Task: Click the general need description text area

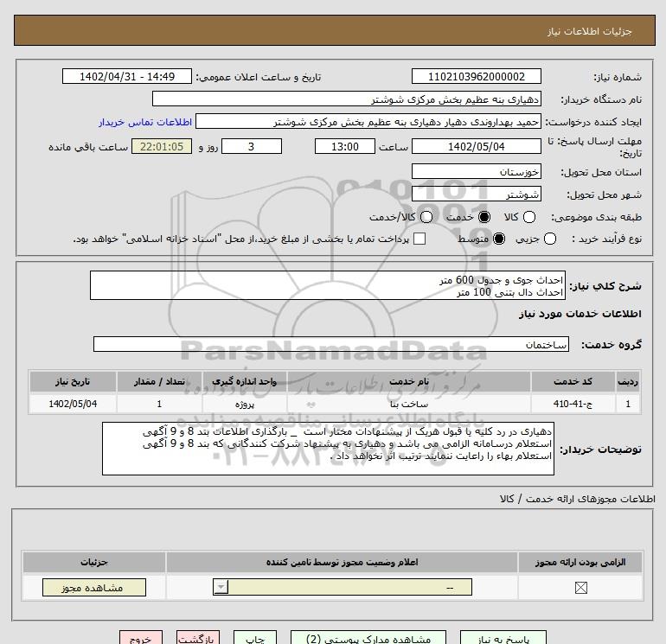Action: [328, 286]
